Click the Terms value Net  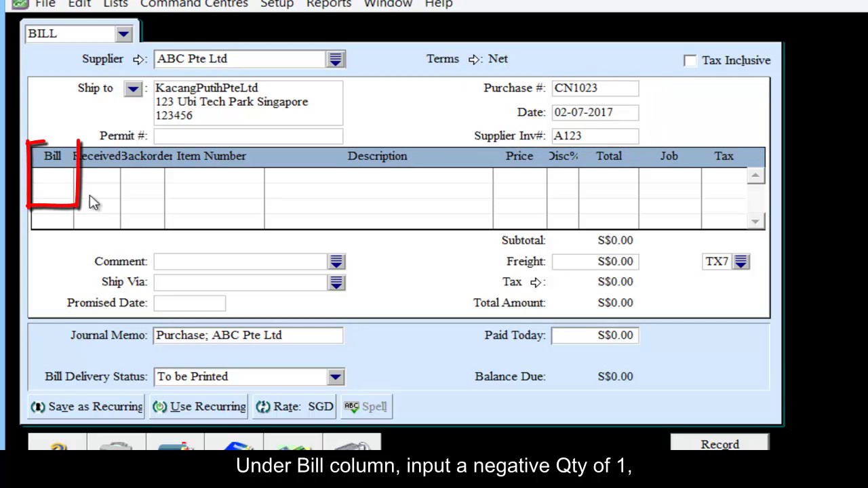pos(498,59)
